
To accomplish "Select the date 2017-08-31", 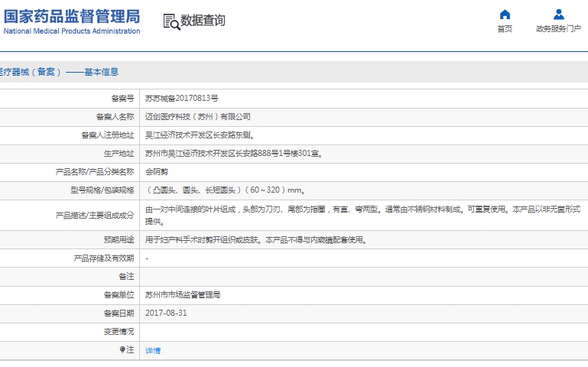I will 166,313.
